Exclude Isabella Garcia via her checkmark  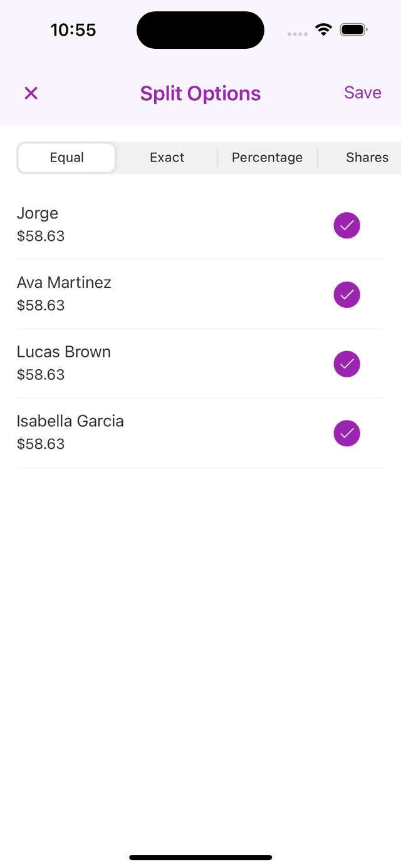coord(346,434)
